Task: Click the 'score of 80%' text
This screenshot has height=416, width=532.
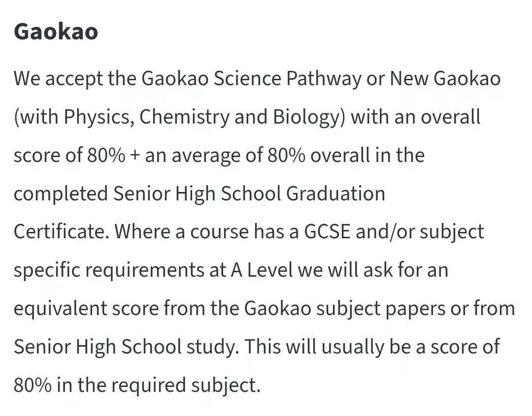Action: pos(69,155)
